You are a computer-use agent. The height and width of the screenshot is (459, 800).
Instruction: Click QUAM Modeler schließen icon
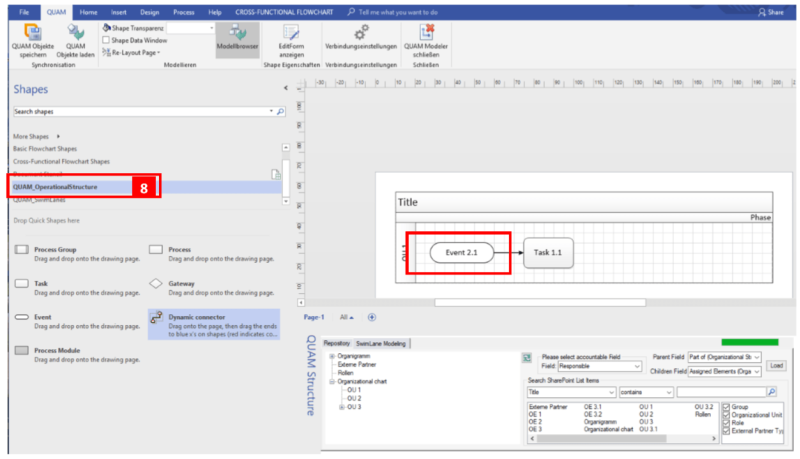pyautogui.click(x=426, y=32)
